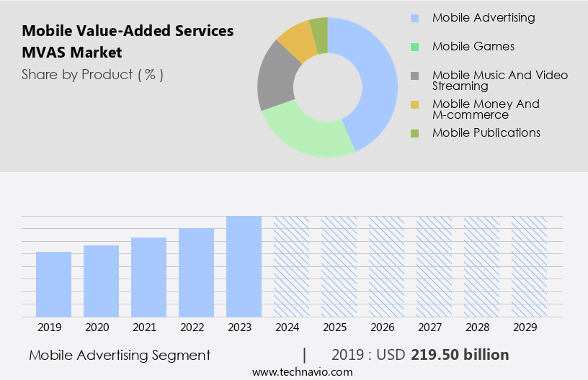Image resolution: width=588 pixels, height=380 pixels.
Task: Click the hatched 2024 forecast bar
Action: click(291, 266)
